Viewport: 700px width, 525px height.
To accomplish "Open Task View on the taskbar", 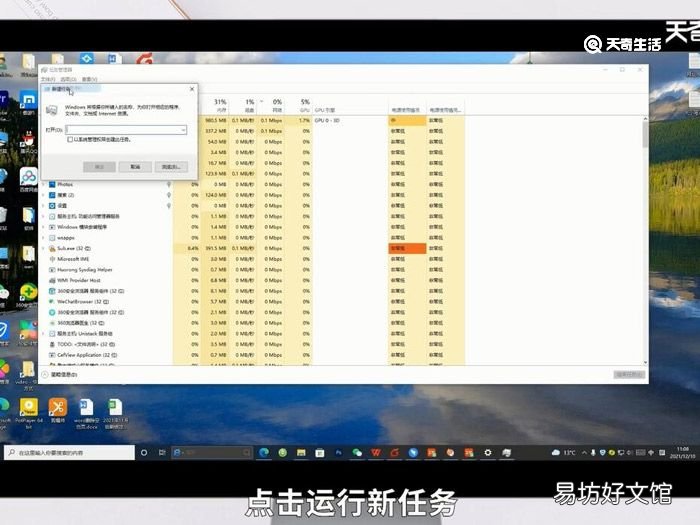I will click(x=162, y=453).
